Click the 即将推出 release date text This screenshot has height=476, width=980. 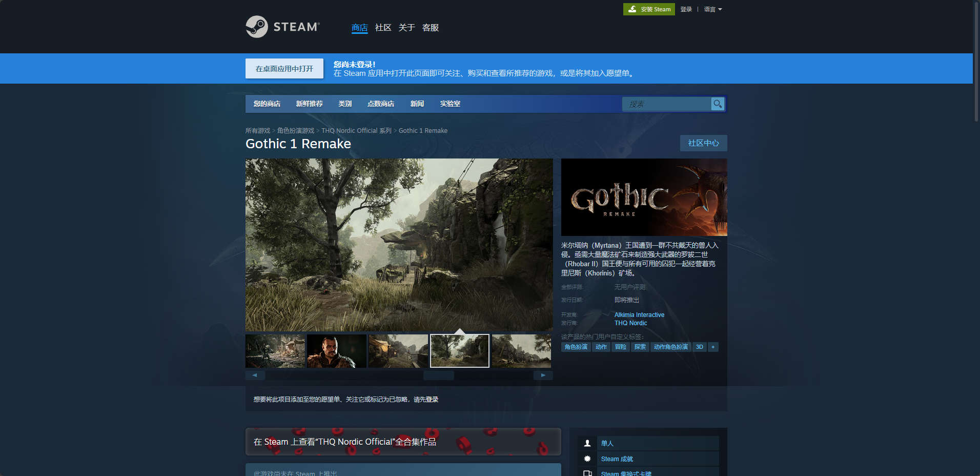tap(627, 300)
